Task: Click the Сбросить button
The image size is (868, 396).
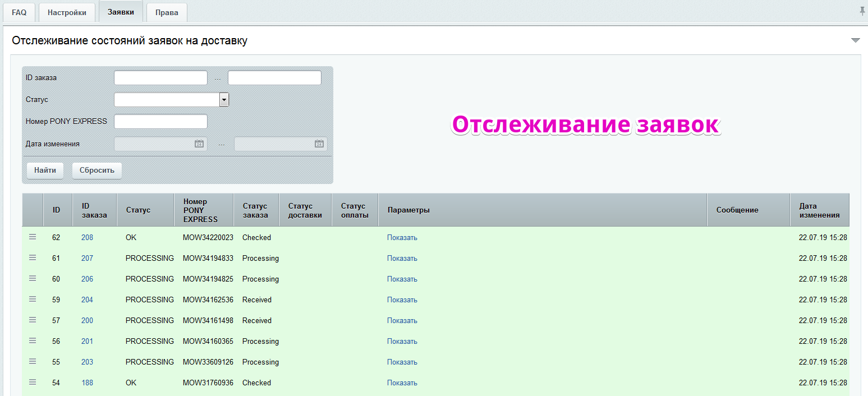Action: 97,170
